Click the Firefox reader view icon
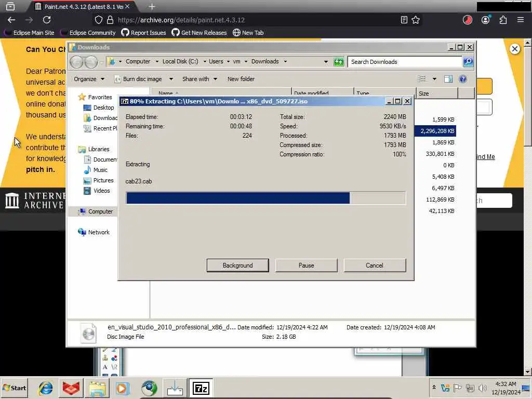Viewport: 532px width, 399px height. click(x=404, y=20)
